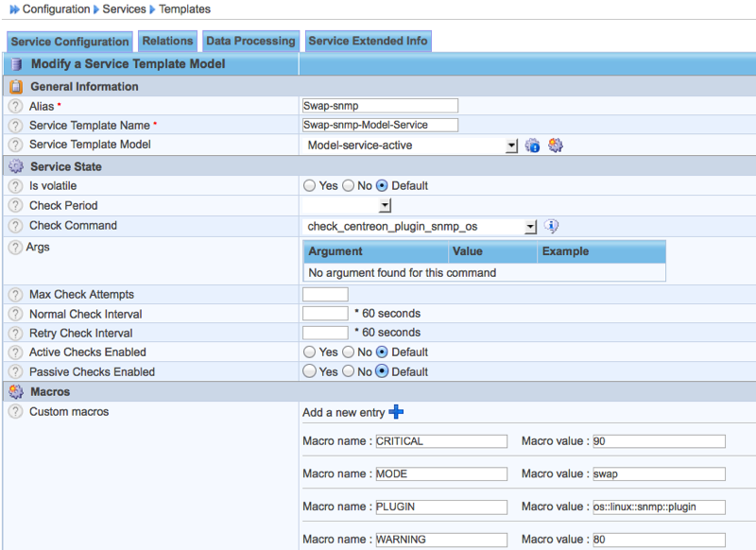This screenshot has width=756, height=550.
Task: Click the help icon next to Custom macros
Action: [x=15, y=412]
